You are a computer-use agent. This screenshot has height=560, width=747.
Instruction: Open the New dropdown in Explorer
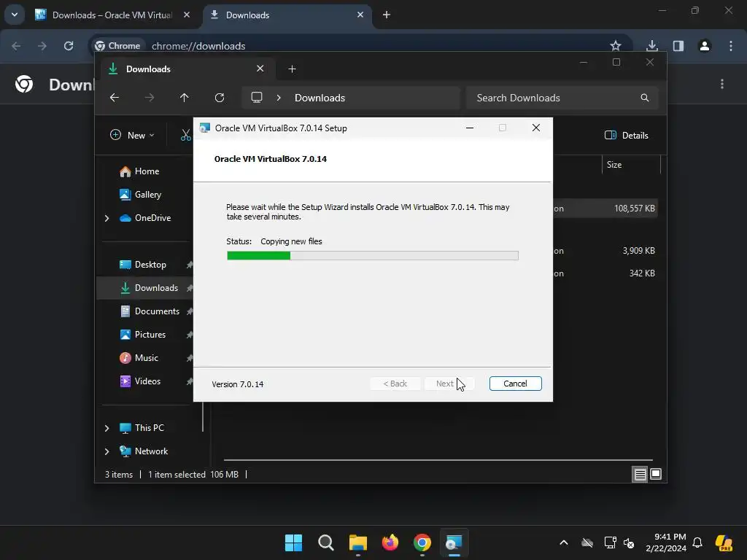[x=133, y=135]
